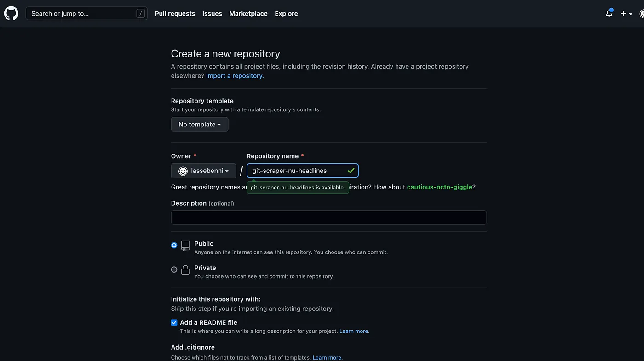Go to the Explore section

click(x=286, y=13)
